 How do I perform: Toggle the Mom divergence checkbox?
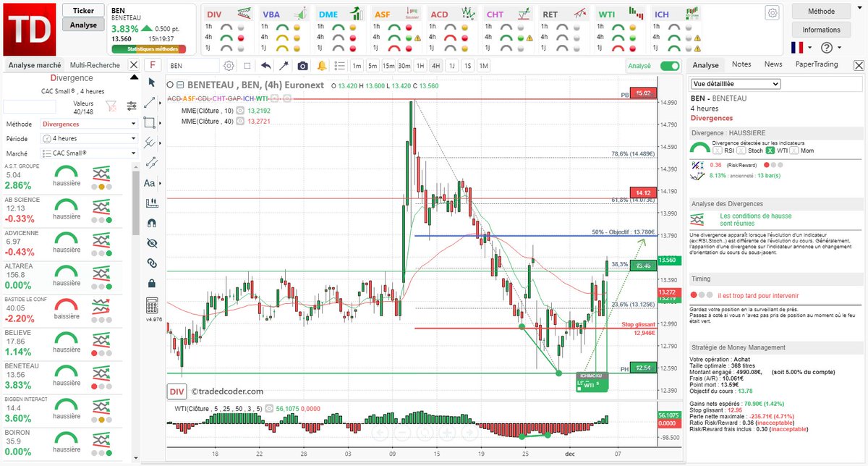[x=794, y=151]
